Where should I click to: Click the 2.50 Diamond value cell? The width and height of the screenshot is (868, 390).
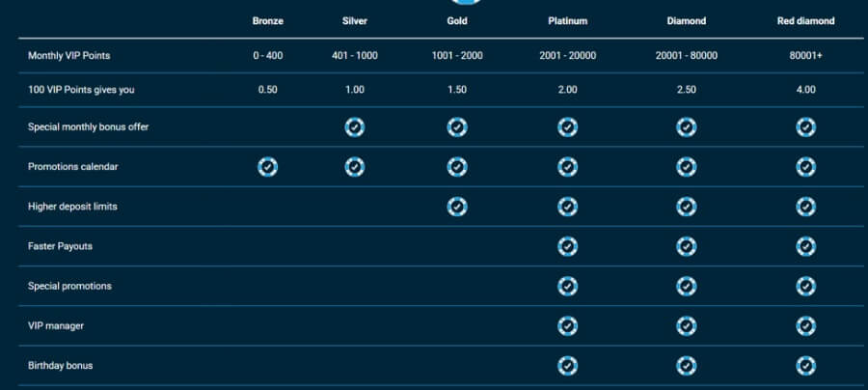coord(687,90)
